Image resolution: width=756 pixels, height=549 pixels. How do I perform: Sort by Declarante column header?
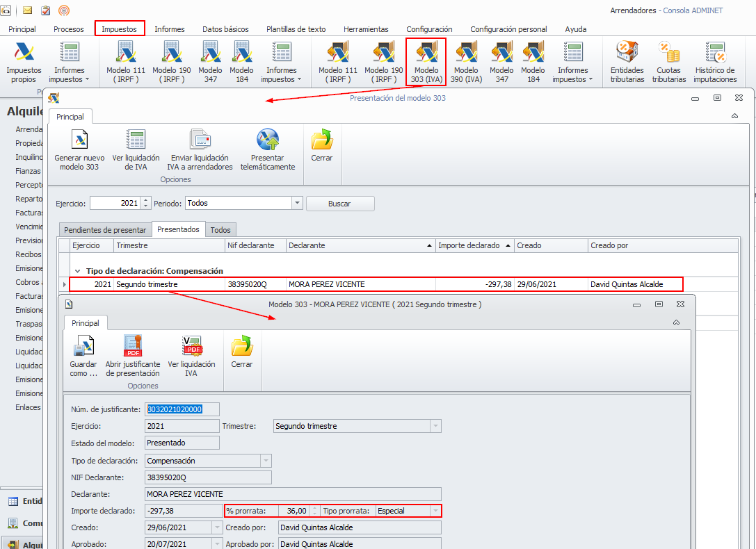pos(360,245)
